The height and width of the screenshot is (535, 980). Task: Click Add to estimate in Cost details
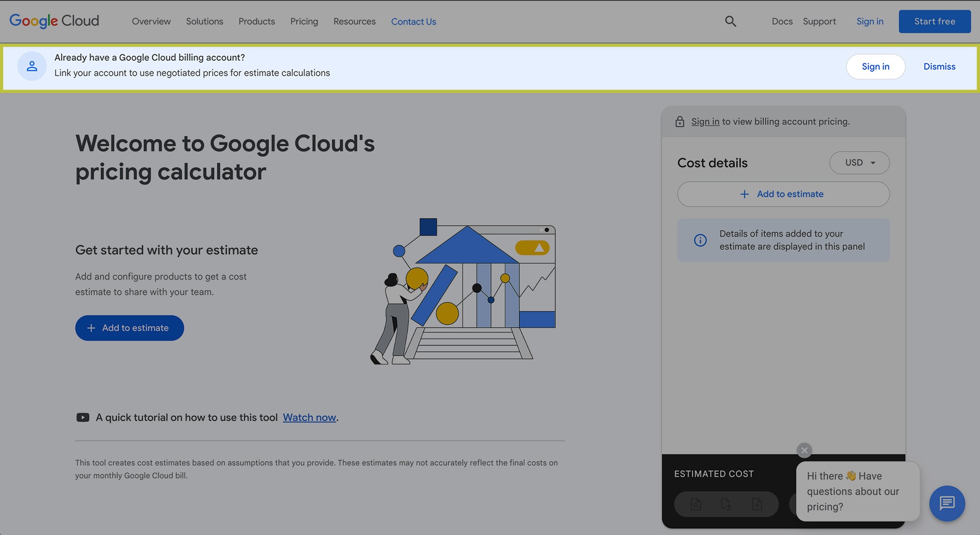coord(783,194)
